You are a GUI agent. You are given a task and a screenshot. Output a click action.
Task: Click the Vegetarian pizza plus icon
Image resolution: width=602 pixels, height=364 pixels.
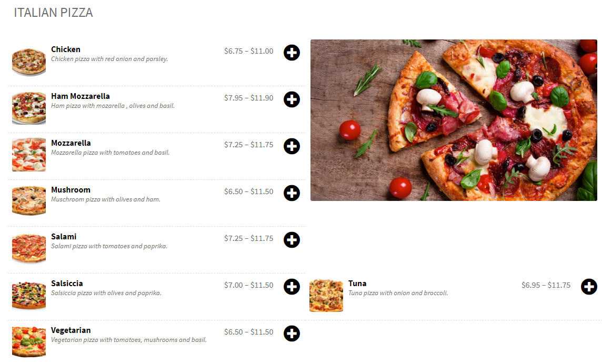point(292,333)
